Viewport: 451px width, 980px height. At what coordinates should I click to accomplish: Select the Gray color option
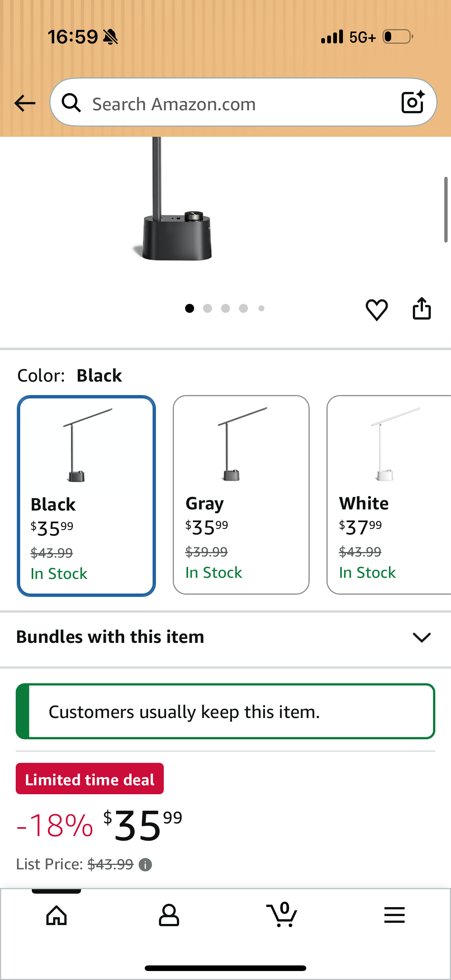[x=241, y=494]
